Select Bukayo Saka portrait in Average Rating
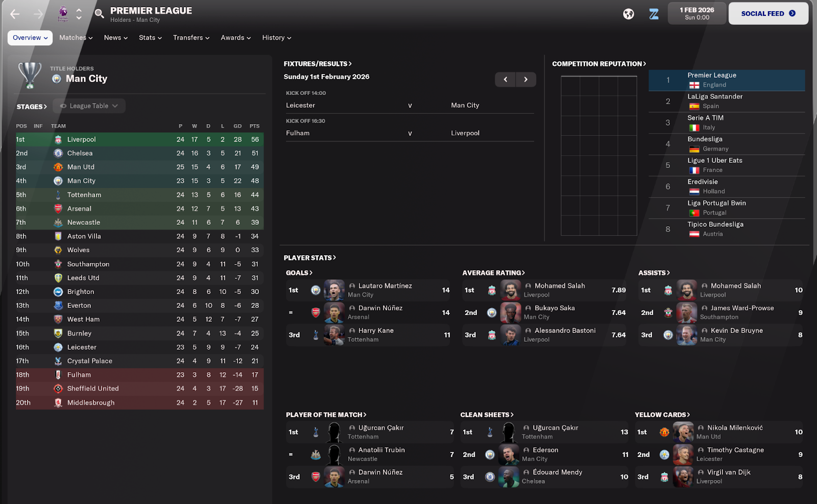 click(510, 313)
